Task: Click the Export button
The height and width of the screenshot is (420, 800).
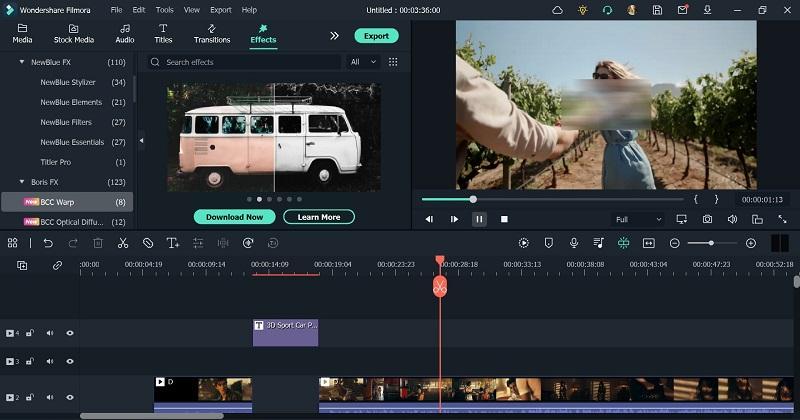Action: pyautogui.click(x=376, y=35)
